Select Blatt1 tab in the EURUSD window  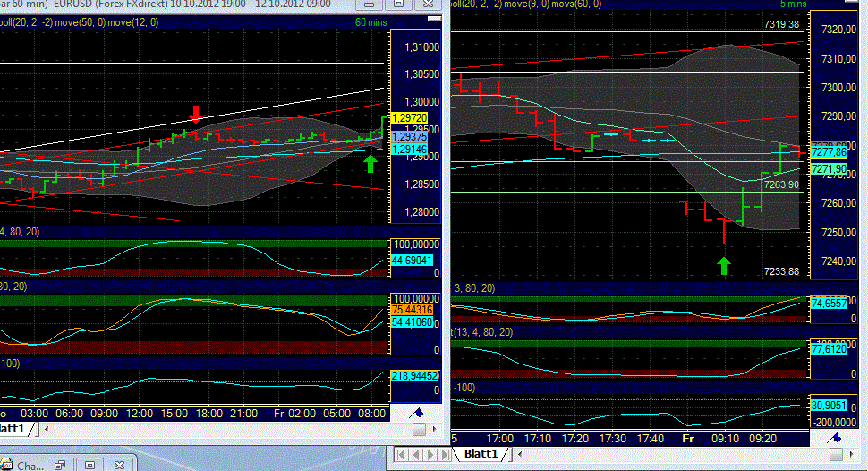tap(13, 429)
